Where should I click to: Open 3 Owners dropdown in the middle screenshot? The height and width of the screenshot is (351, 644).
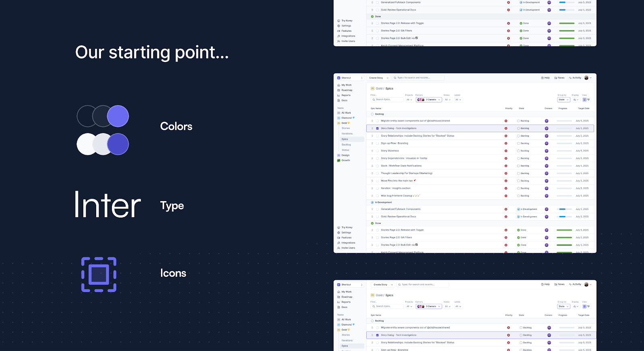[x=429, y=100]
